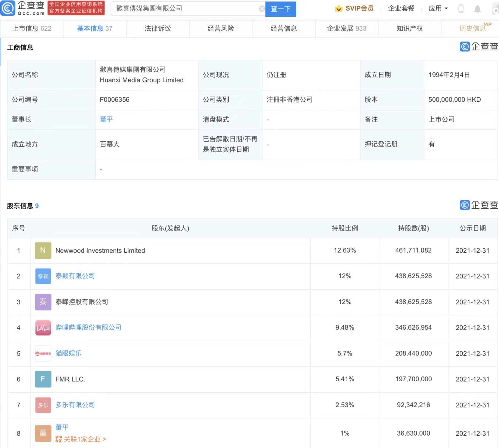This screenshot has height=448, width=499.
Task: Switch to the 历史信息 VIP tab
Action: point(472,28)
